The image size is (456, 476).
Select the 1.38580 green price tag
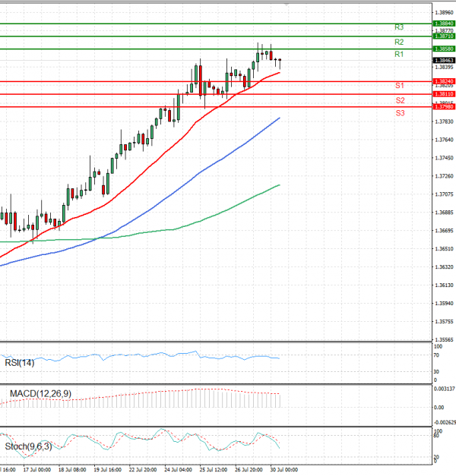click(444, 49)
